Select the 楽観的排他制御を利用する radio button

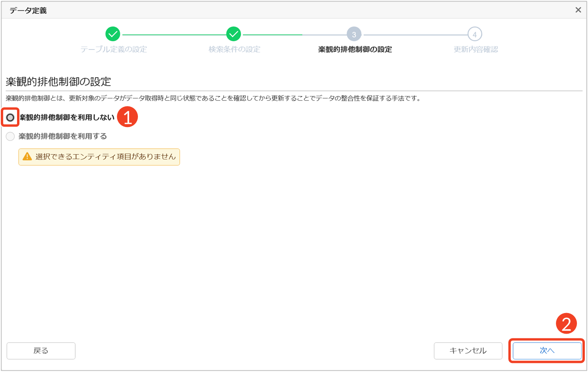click(10, 137)
